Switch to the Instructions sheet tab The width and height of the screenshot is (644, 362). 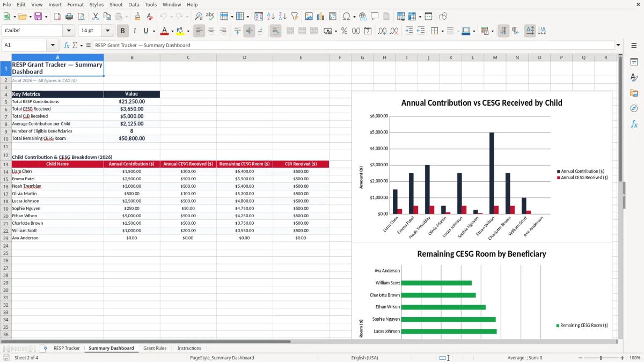pos(189,348)
